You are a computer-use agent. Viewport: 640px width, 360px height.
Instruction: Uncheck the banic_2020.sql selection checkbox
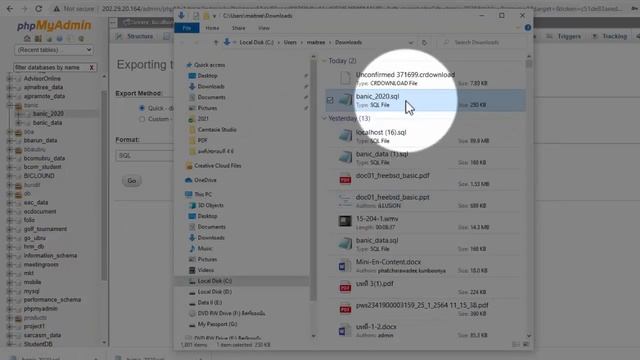(x=330, y=100)
